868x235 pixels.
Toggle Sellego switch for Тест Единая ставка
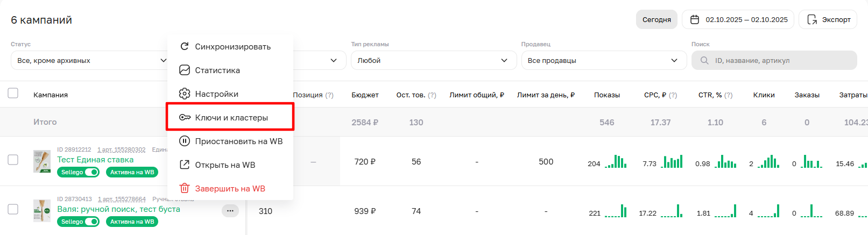click(x=92, y=172)
